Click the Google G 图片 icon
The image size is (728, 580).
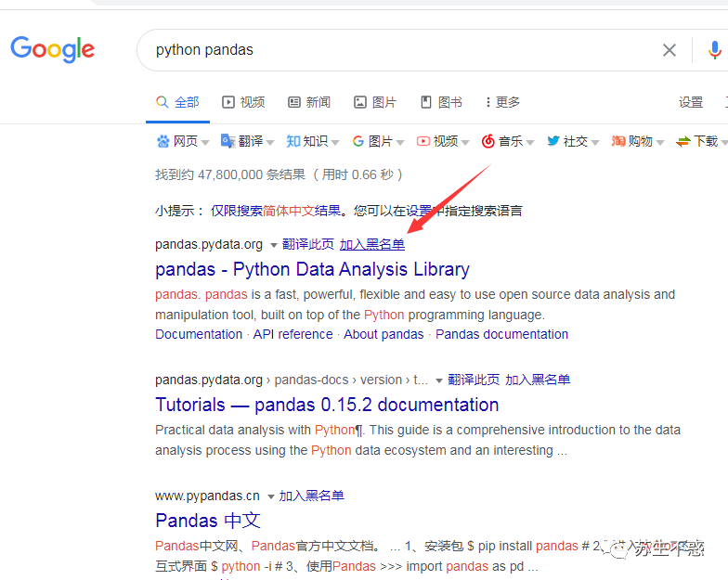point(358,141)
